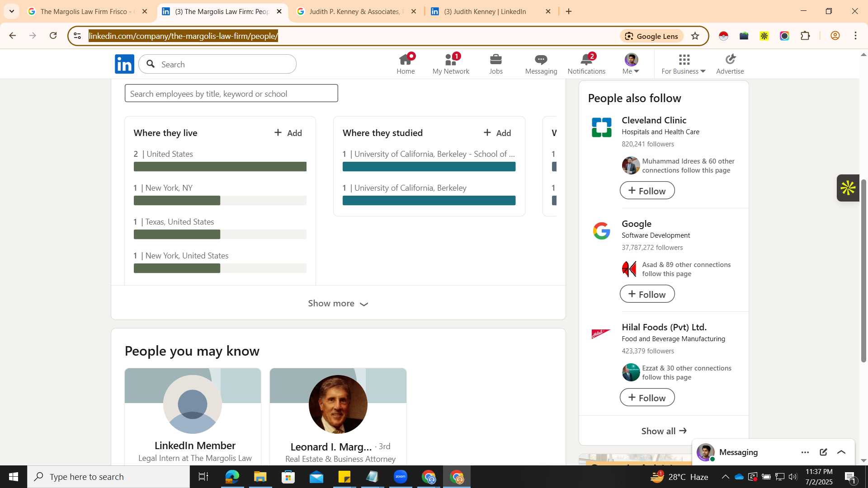This screenshot has height=488, width=868.
Task: Open Extensions puzzle icon
Action: 805,36
